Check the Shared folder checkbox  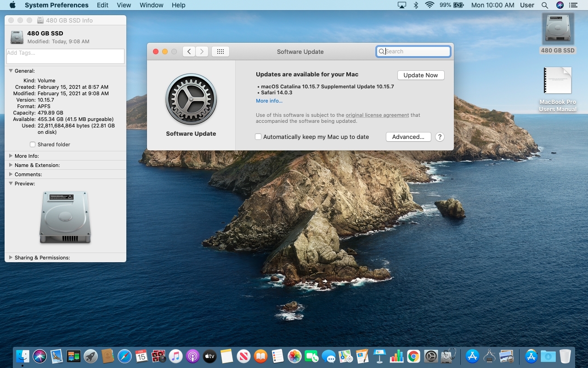coord(33,144)
